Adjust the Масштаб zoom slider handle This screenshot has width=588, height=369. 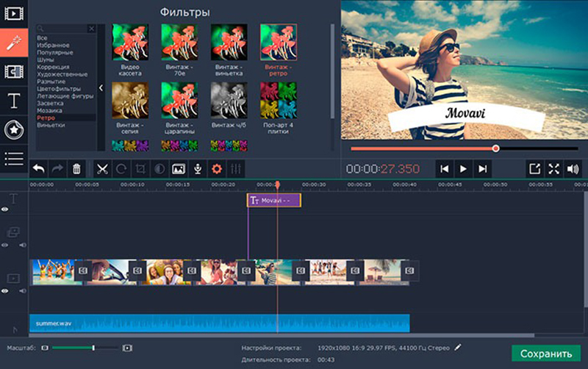[93, 348]
